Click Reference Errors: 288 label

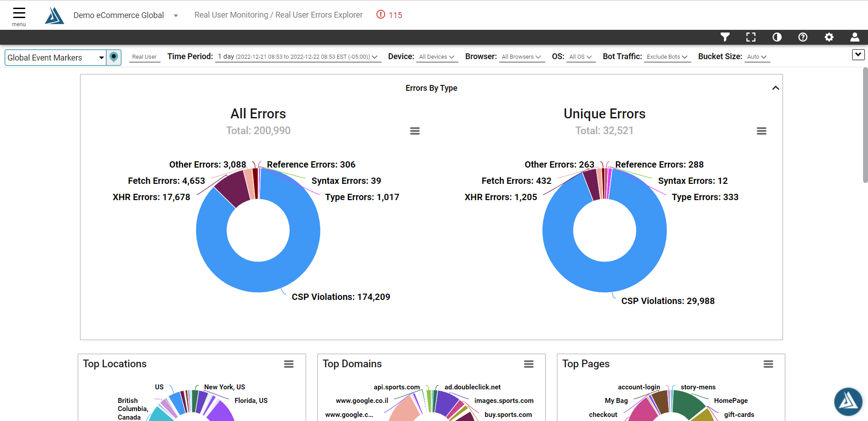coord(659,164)
